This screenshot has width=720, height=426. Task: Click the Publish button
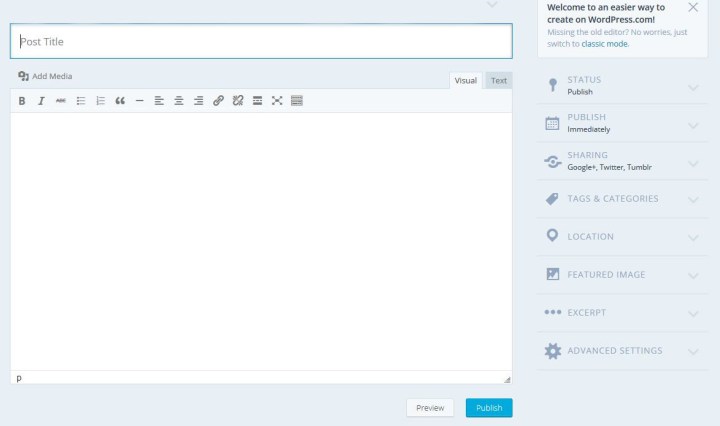(489, 408)
